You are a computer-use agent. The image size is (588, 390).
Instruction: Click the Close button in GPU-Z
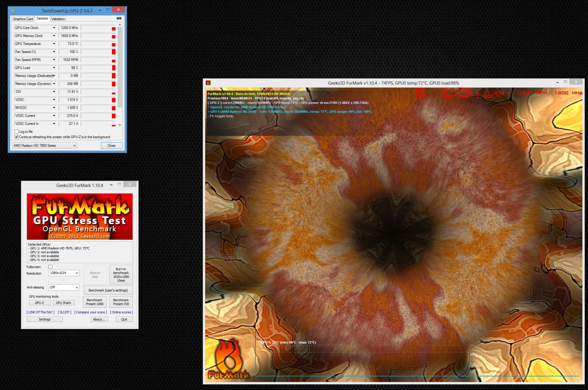click(111, 146)
